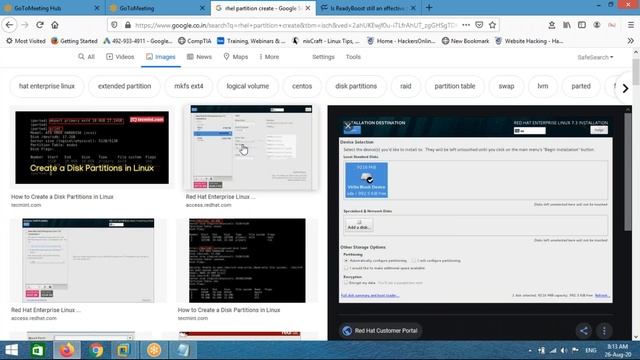The height and width of the screenshot is (360, 640).
Task: Select the Maps search tab
Action: (236, 57)
